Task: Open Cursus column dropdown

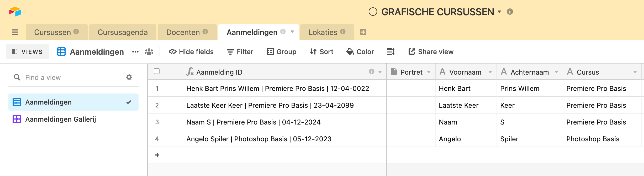Action: [635, 72]
